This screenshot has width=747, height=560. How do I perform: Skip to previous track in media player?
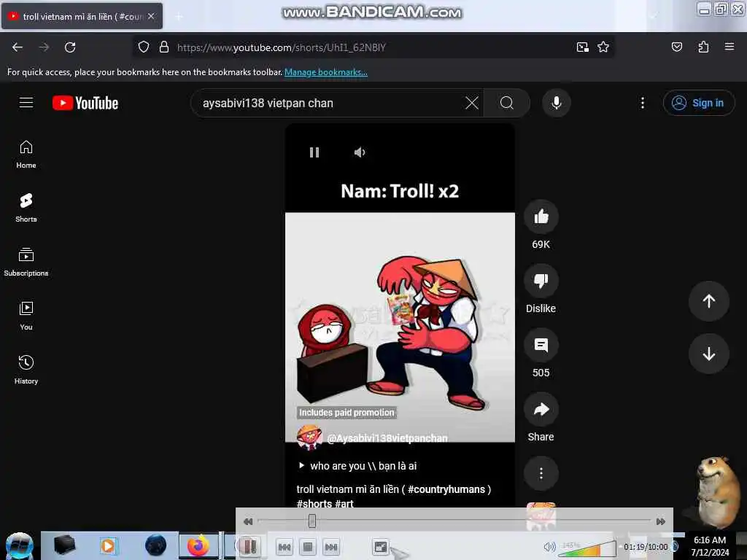(285, 547)
